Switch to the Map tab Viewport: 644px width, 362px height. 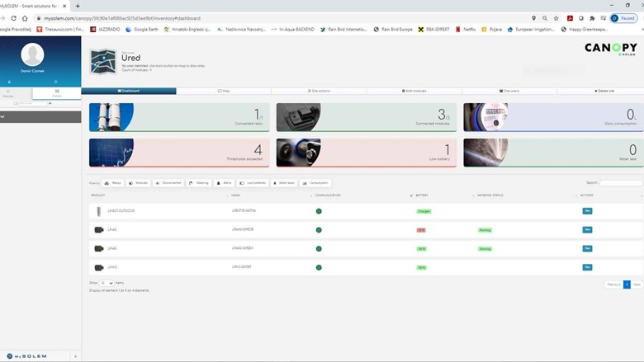pyautogui.click(x=224, y=91)
